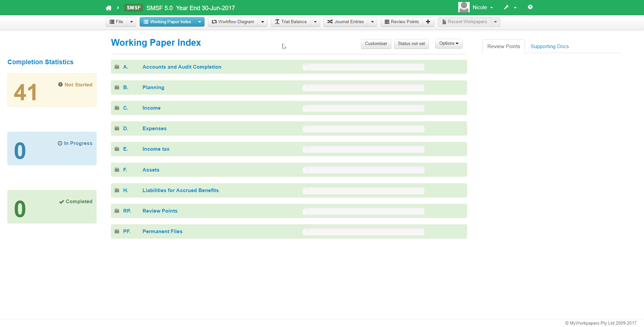
Task: Click the Customiser button
Action: [x=376, y=44]
